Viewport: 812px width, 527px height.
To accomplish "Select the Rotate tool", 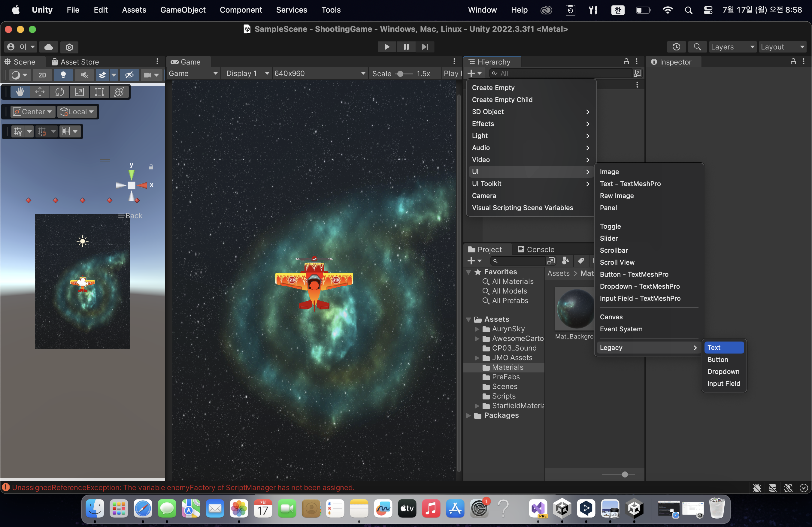I will pyautogui.click(x=59, y=92).
